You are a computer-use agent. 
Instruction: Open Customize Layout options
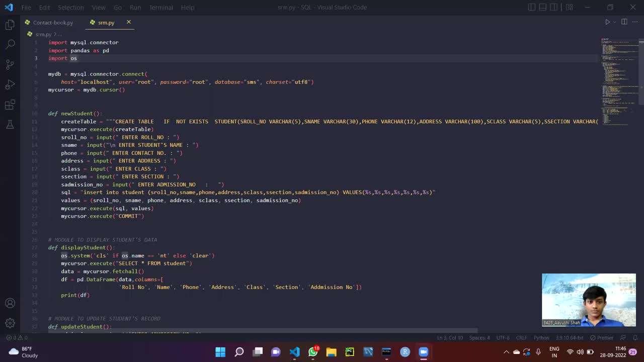coord(570,7)
